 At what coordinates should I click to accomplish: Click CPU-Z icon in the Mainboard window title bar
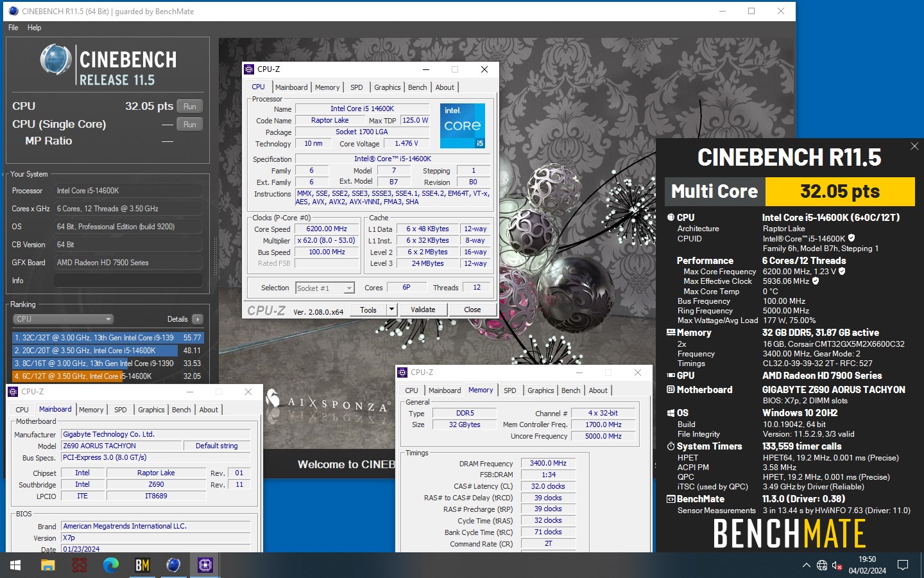[x=13, y=392]
